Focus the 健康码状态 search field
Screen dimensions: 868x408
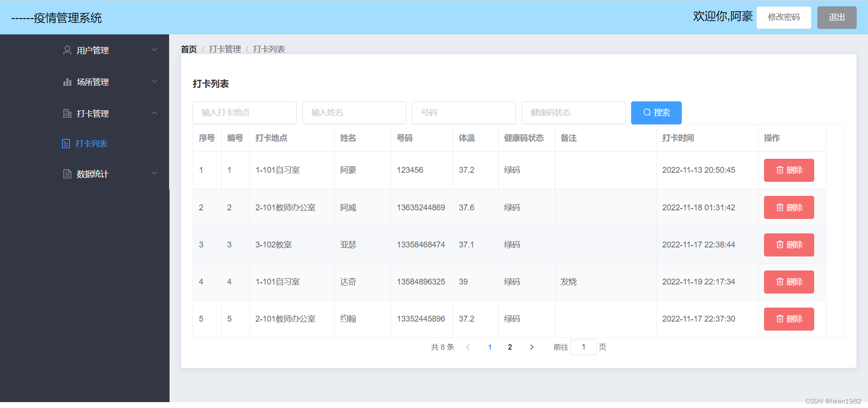pos(573,113)
